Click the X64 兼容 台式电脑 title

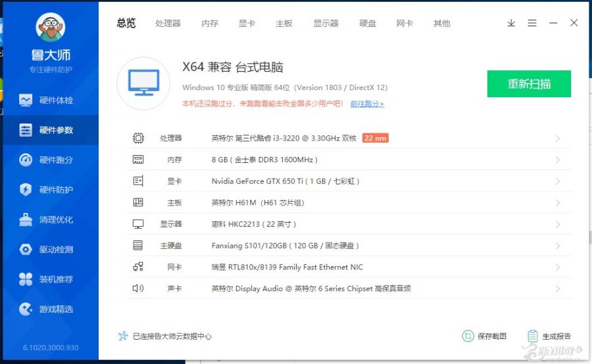(x=233, y=67)
